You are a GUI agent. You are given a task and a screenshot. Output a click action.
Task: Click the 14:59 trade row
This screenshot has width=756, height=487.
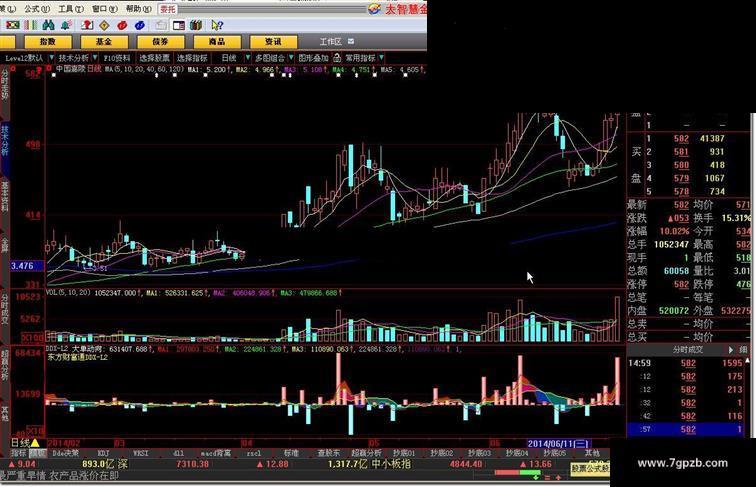tap(685, 363)
